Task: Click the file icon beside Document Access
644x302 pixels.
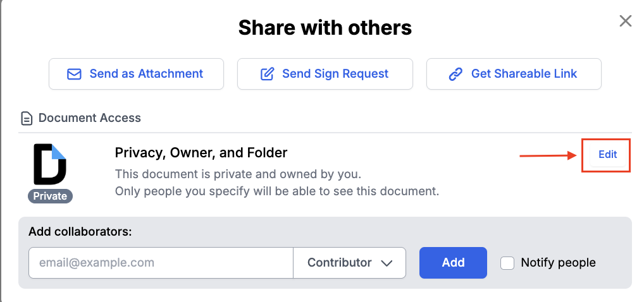Action: click(27, 118)
